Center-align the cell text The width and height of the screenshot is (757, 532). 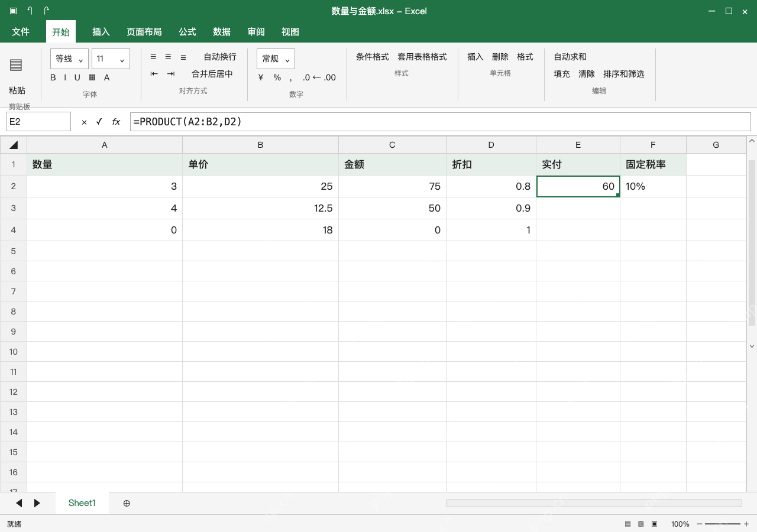pos(168,57)
